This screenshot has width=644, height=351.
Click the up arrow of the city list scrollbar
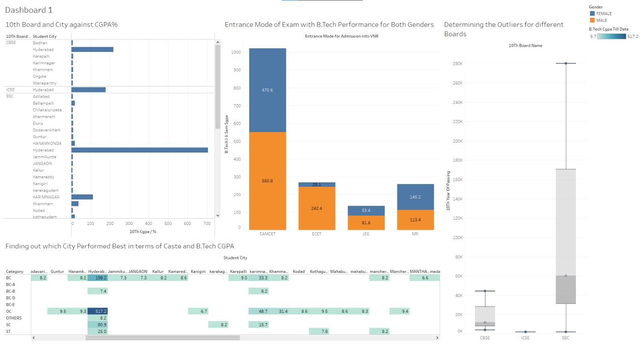pyautogui.click(x=218, y=42)
